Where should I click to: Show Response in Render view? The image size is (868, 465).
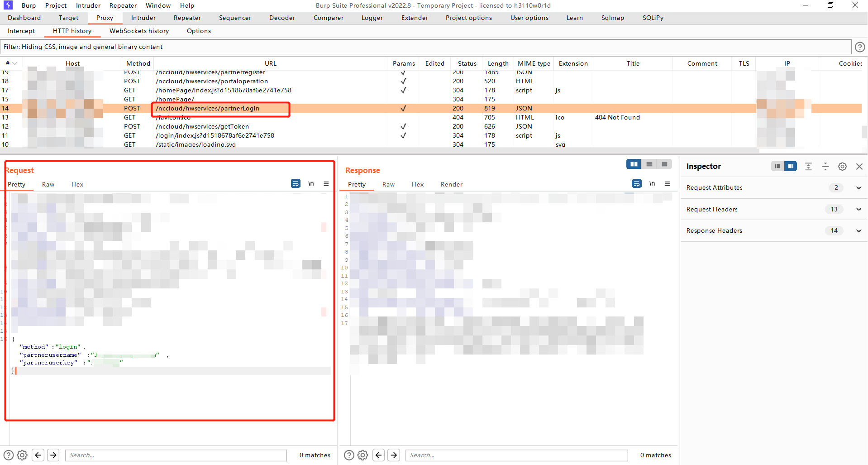point(452,184)
